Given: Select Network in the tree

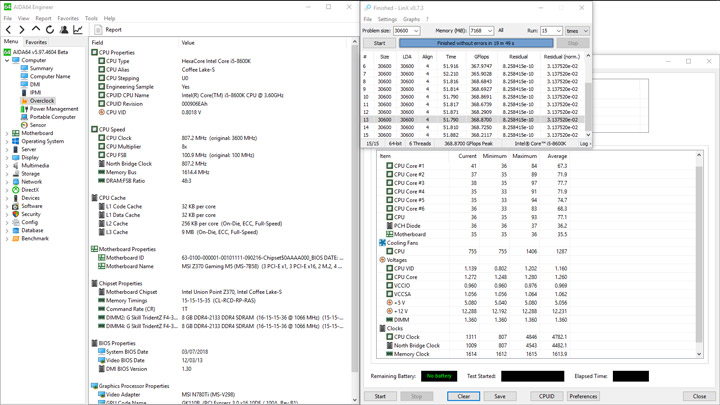Looking at the screenshot, I should coord(31,182).
